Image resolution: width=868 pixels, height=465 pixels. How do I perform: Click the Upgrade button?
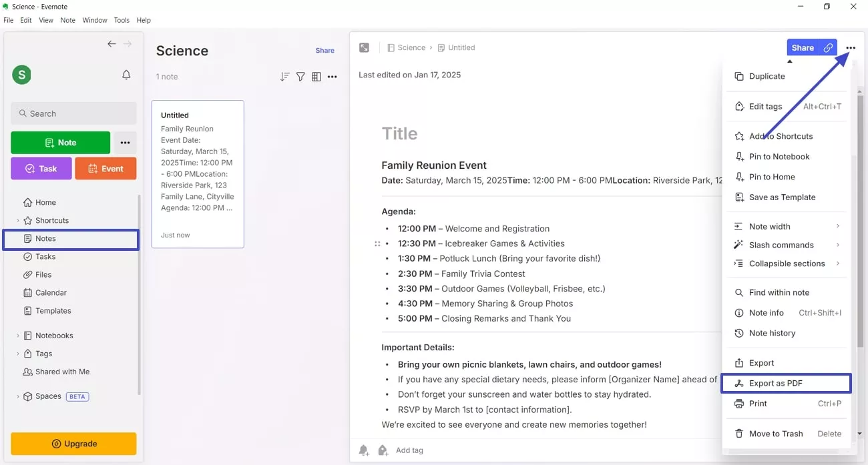tap(73, 443)
